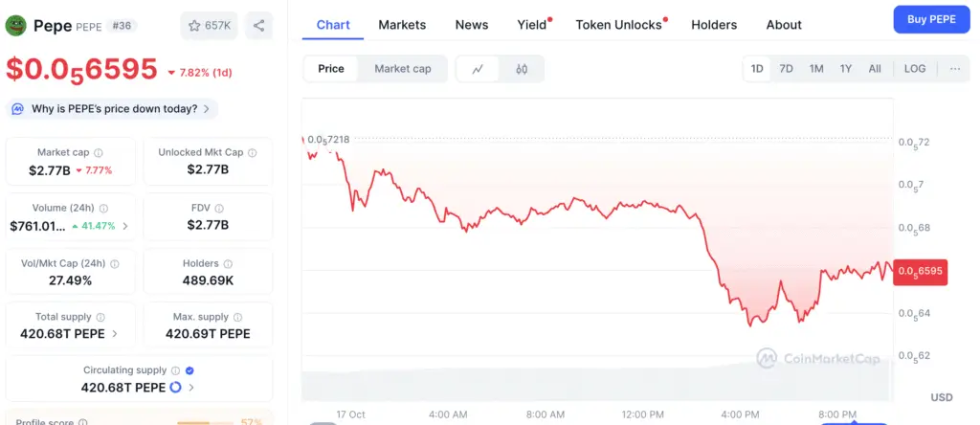Switch to the Holders tab

(x=714, y=25)
